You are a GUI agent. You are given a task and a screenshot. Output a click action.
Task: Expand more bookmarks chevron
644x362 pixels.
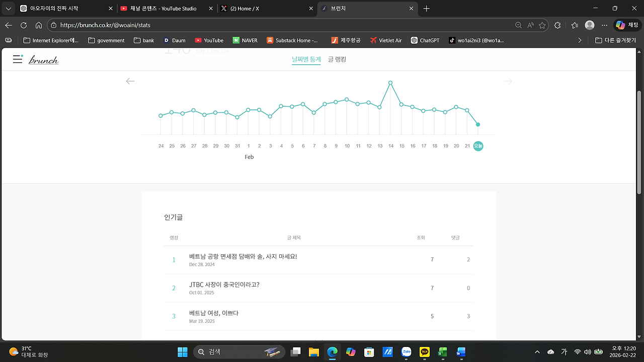point(580,40)
